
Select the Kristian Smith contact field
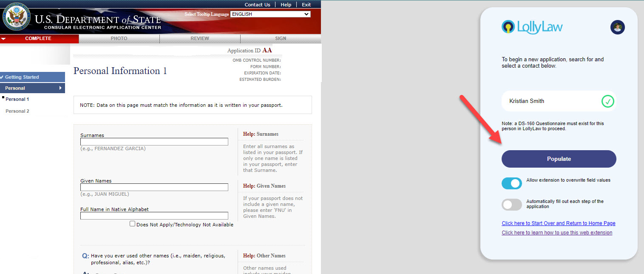pyautogui.click(x=559, y=101)
